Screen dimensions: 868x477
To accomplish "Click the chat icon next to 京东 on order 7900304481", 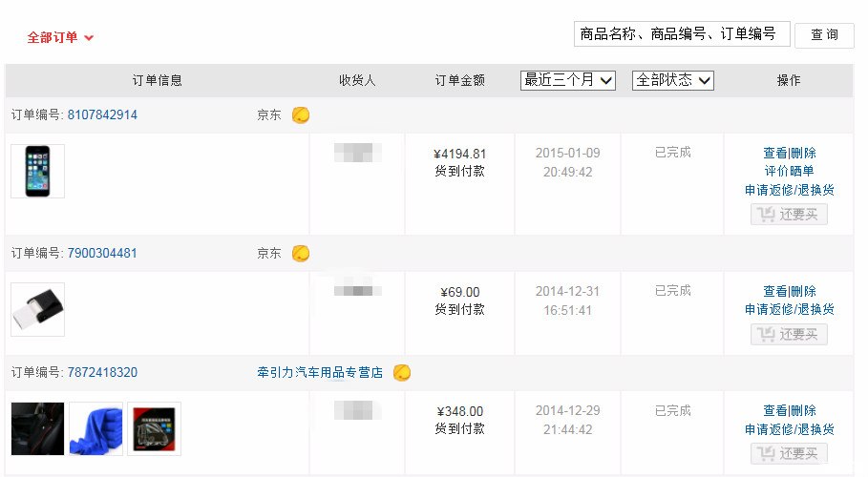I will pyautogui.click(x=301, y=254).
